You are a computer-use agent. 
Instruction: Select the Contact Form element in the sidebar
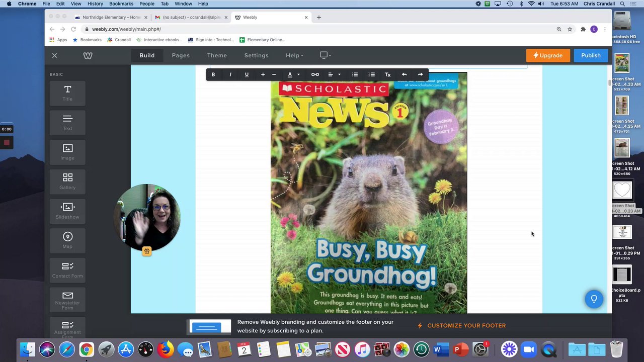[x=67, y=270]
